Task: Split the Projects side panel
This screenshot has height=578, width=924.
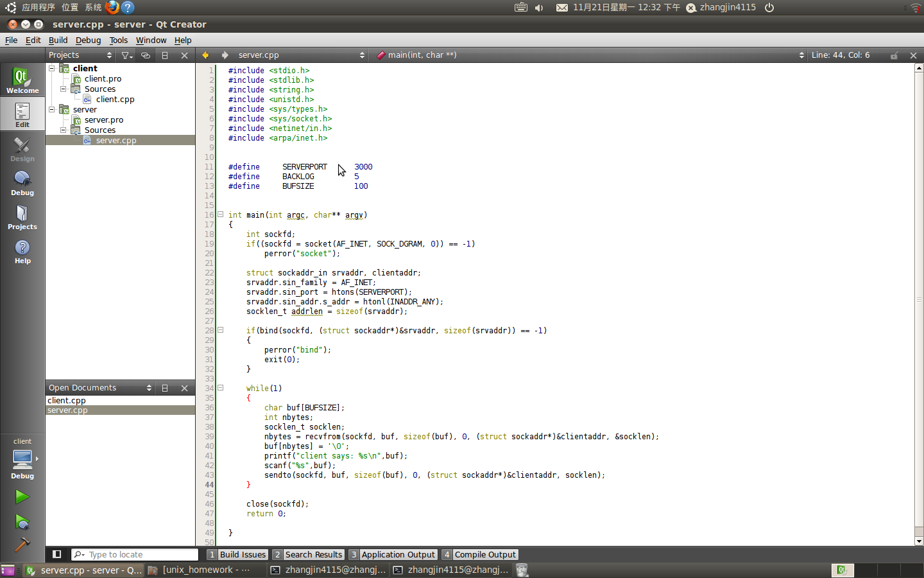Action: tap(165, 55)
